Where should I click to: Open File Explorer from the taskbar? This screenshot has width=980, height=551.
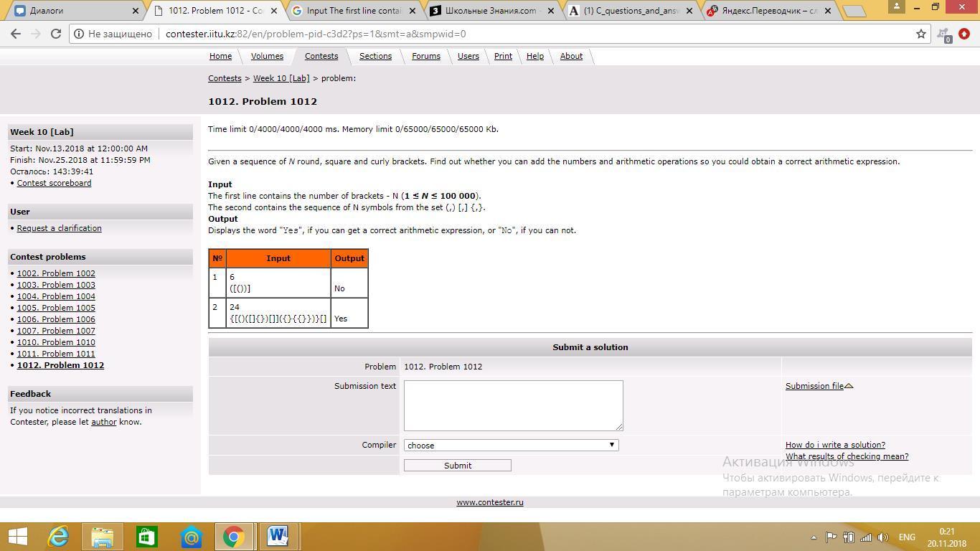click(x=103, y=537)
